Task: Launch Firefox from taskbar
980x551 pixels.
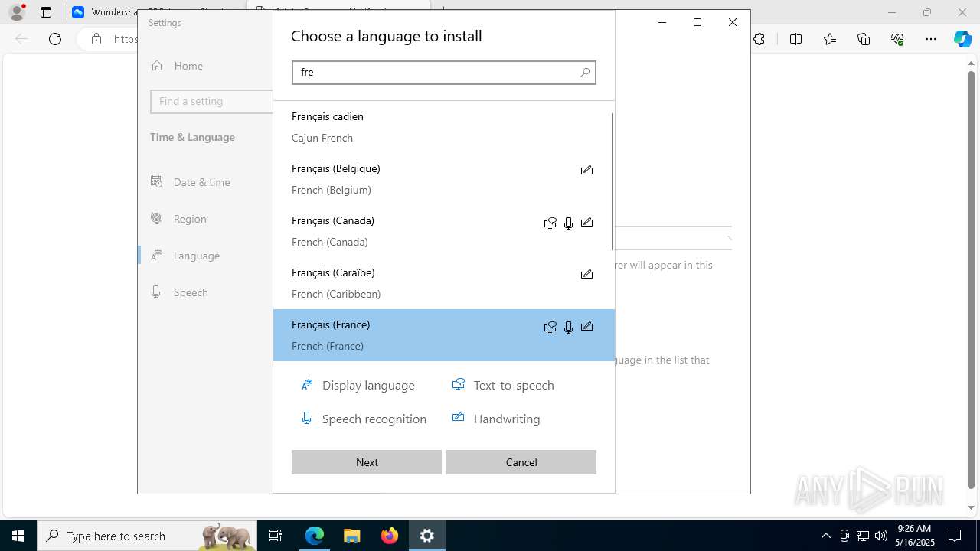Action: [x=390, y=536]
